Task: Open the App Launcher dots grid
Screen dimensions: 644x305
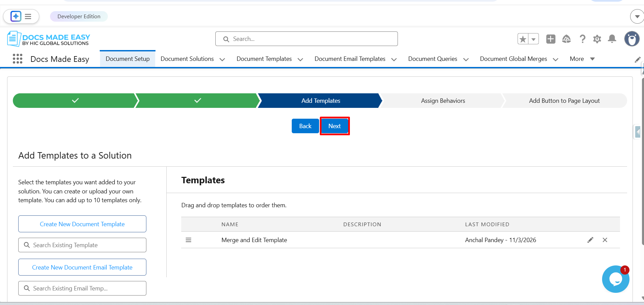Action: (x=18, y=59)
